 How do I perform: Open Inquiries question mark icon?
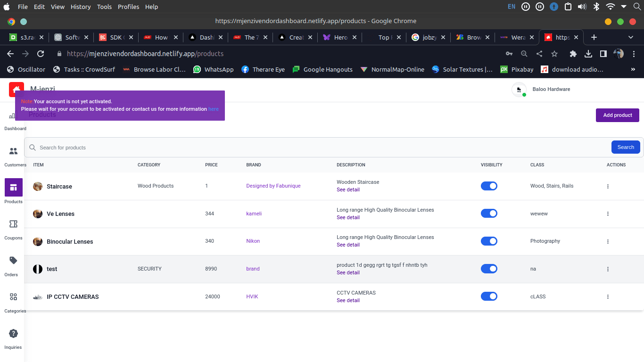[x=13, y=334]
